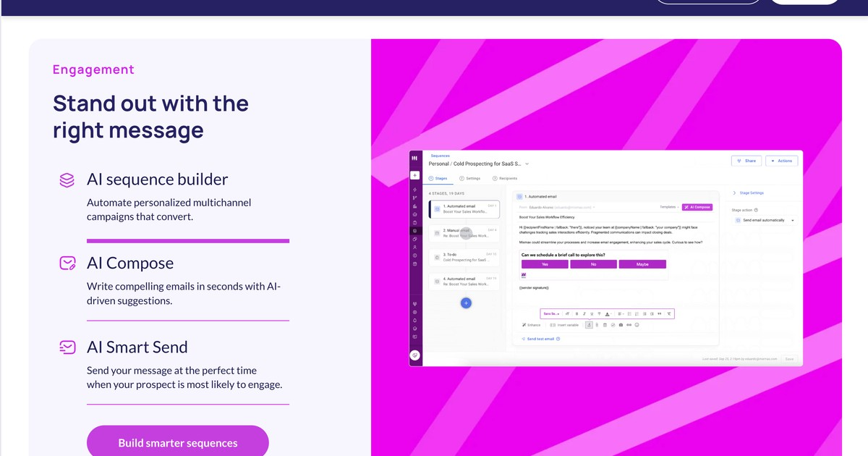Click the Send test email link
The height and width of the screenshot is (456, 868).
(538, 339)
